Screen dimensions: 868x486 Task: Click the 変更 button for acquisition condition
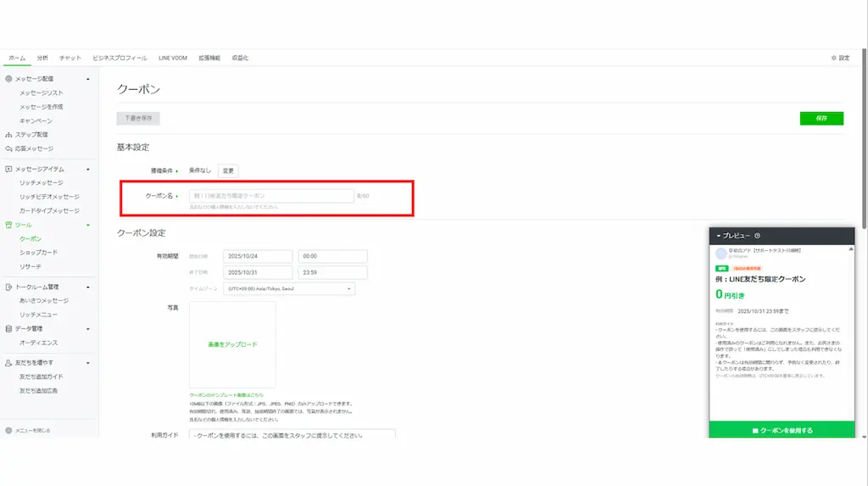click(x=228, y=170)
